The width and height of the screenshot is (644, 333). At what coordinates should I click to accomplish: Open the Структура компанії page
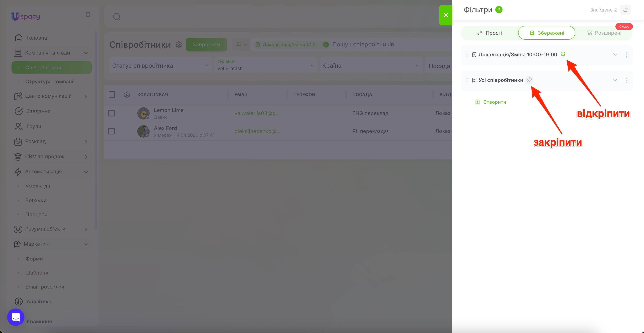pos(50,82)
